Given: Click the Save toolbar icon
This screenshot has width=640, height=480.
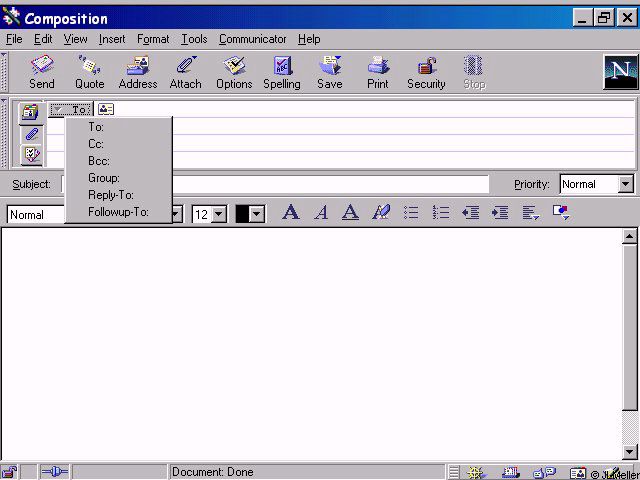Looking at the screenshot, I should 330,72.
